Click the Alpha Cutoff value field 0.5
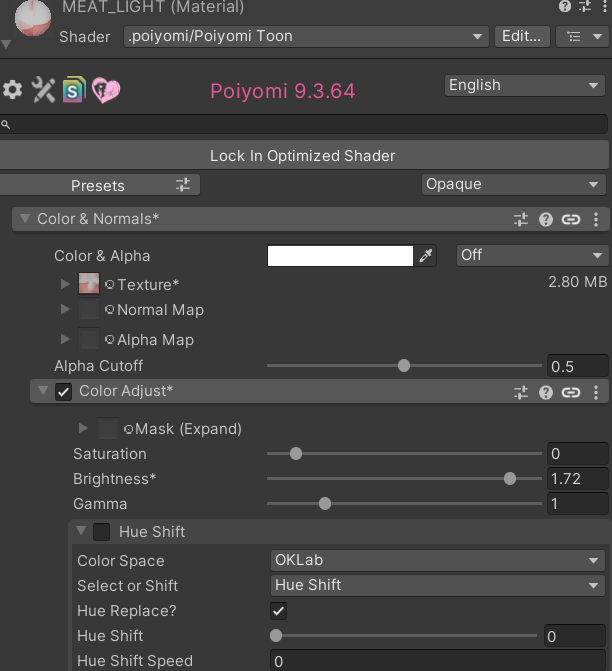Screen dimensions: 612x671 578,366
